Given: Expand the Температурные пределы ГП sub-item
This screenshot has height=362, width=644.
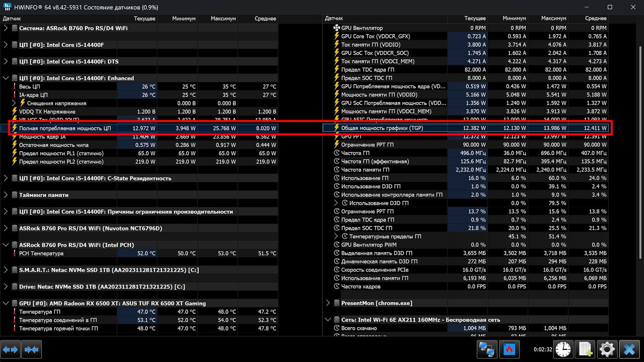Looking at the screenshot, I should [336, 236].
